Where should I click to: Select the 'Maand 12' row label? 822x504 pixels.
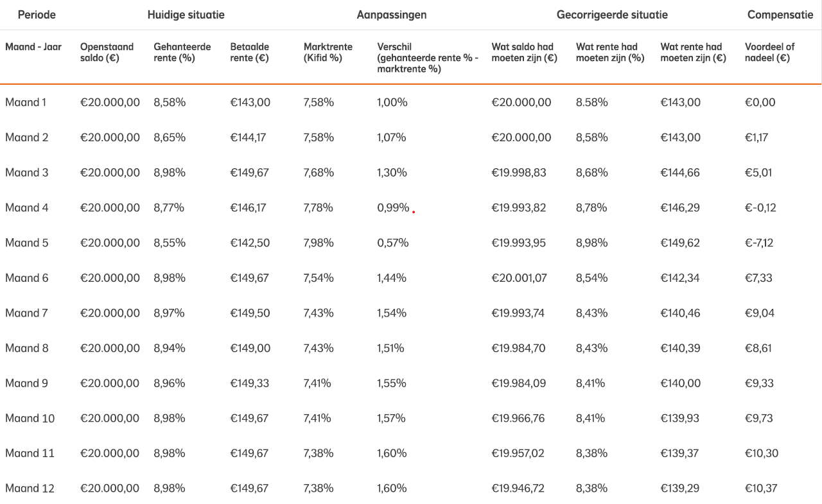[30, 488]
